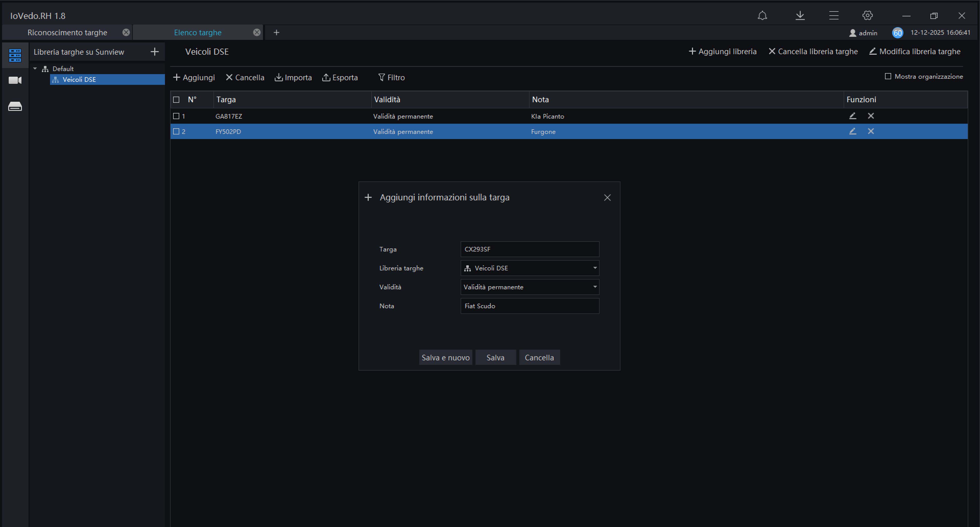Click edit pencil for plate GA817EZ

tap(852, 116)
